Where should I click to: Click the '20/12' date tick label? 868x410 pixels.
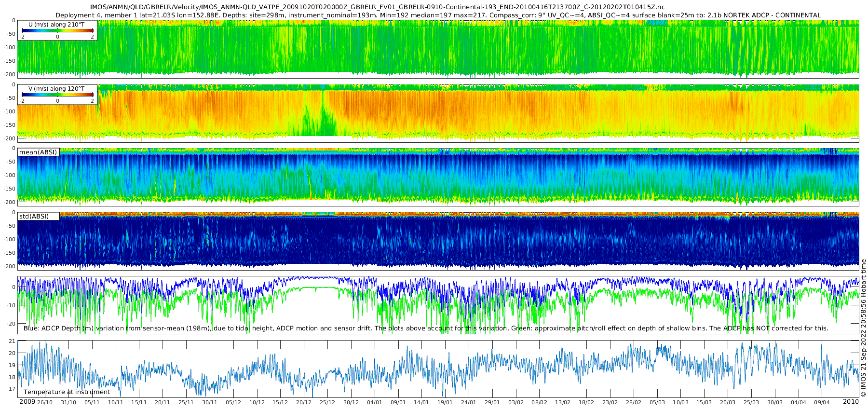point(304,402)
